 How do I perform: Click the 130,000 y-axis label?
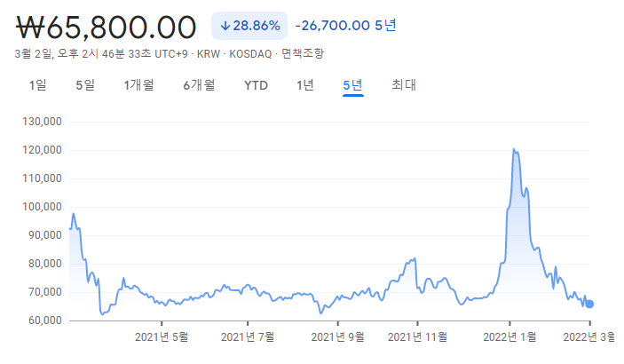[42, 122]
